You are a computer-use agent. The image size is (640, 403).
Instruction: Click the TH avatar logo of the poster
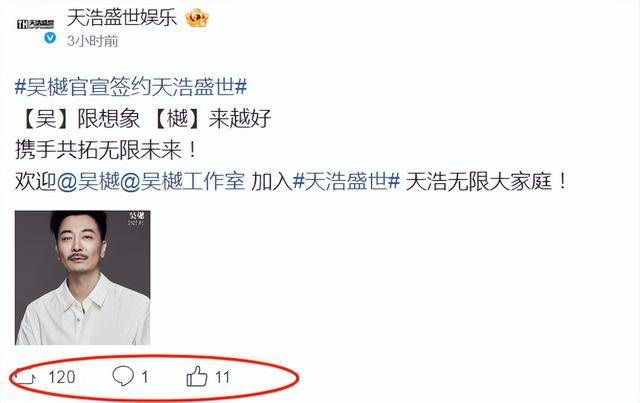point(36,24)
